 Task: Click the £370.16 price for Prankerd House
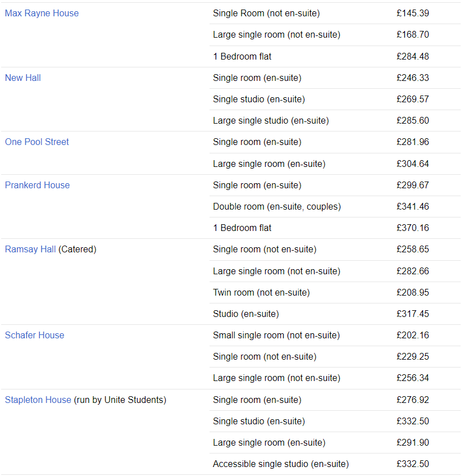point(413,228)
